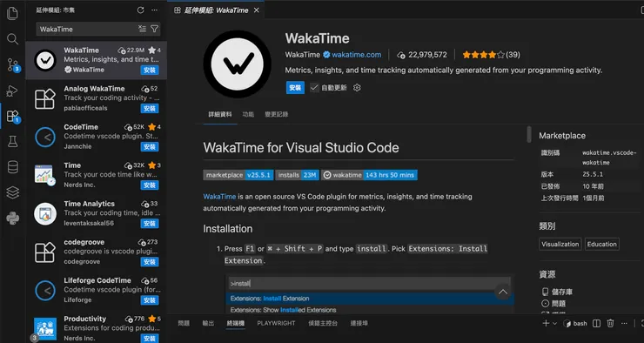Click the installs 23M badge

(x=297, y=175)
